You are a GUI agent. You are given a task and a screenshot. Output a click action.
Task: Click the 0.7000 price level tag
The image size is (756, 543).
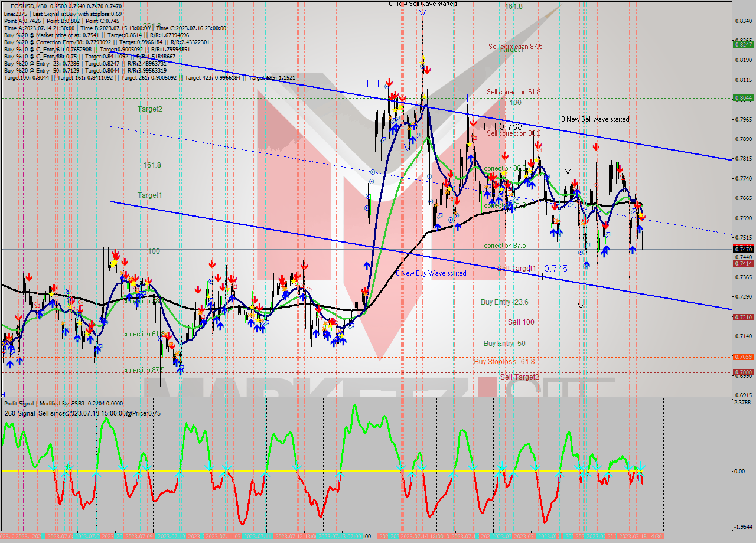(742, 372)
